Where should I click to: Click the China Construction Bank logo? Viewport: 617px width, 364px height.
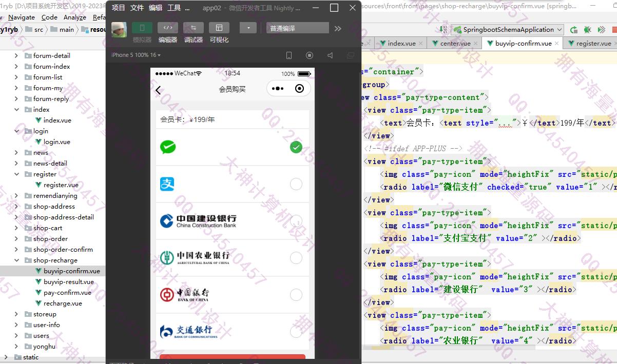[x=198, y=221]
